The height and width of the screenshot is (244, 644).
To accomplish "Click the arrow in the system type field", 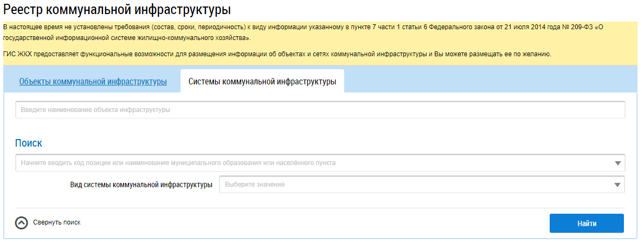I will point(617,184).
